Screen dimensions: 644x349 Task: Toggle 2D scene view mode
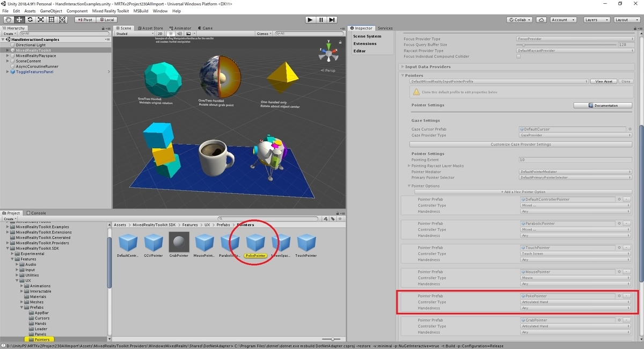[x=160, y=34]
